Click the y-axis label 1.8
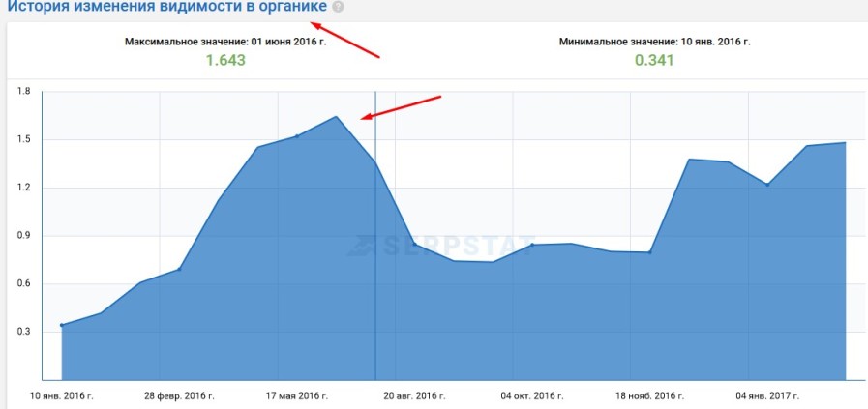Viewport: 868px width, 409px height. pos(24,92)
